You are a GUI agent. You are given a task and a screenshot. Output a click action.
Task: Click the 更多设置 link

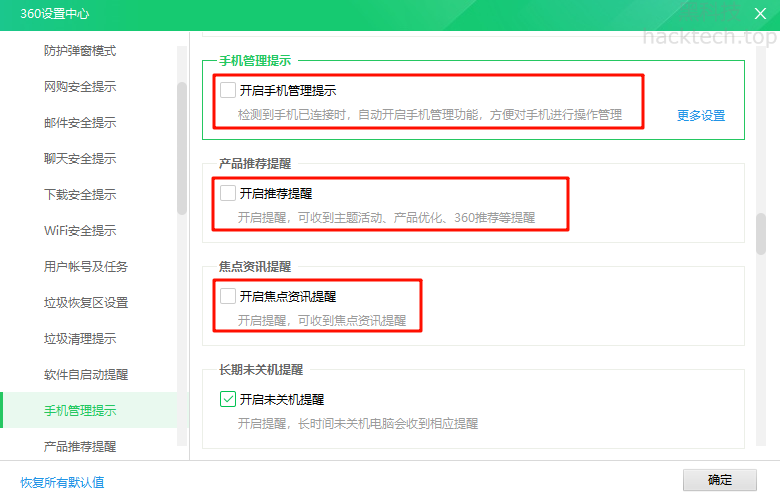pyautogui.click(x=701, y=115)
